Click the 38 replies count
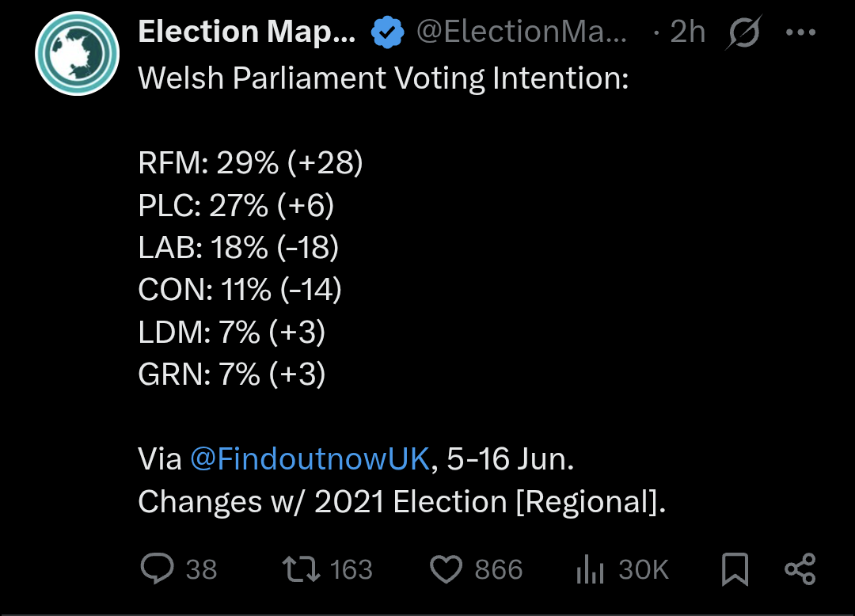 tap(201, 569)
